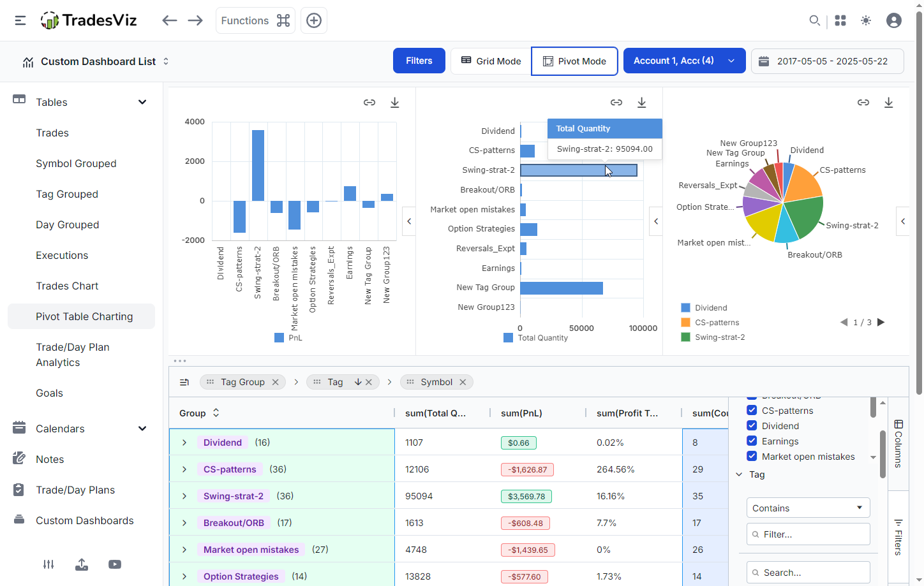Uncheck the Earnings filter checkbox

pyautogui.click(x=751, y=441)
